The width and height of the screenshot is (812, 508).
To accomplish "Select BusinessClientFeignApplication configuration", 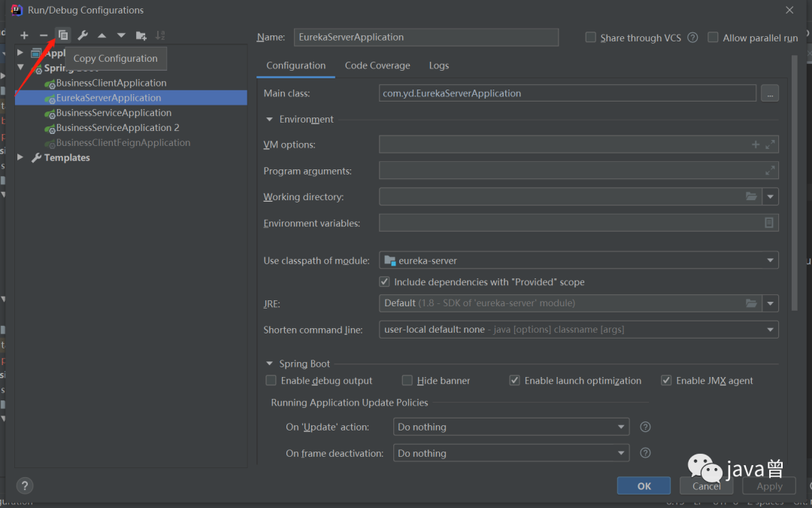I will 131,143.
